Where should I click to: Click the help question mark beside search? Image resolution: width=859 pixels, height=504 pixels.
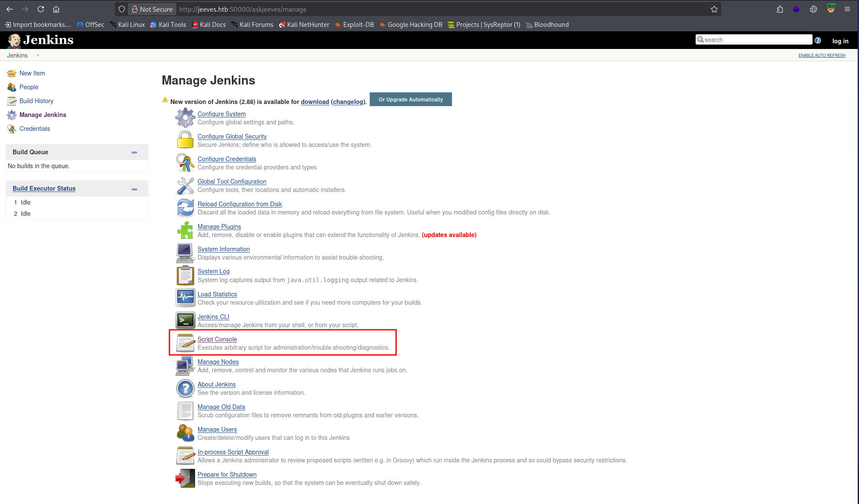click(818, 40)
